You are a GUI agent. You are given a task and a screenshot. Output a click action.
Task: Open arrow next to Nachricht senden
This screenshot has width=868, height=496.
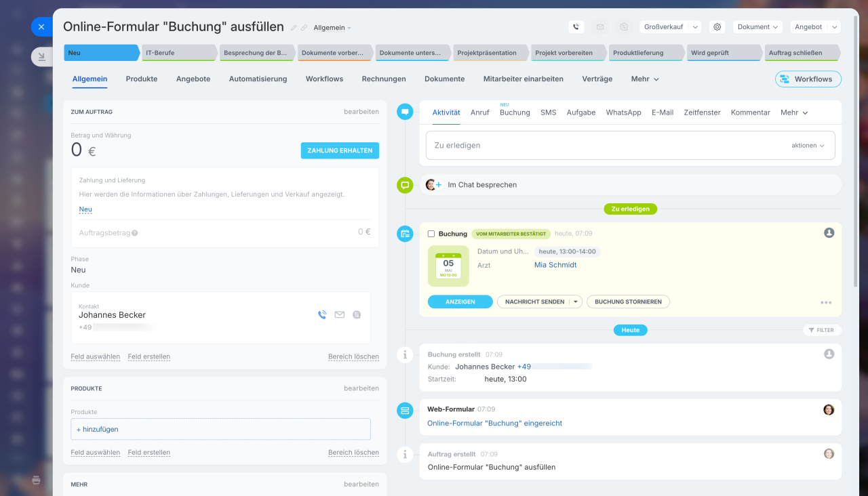click(576, 302)
